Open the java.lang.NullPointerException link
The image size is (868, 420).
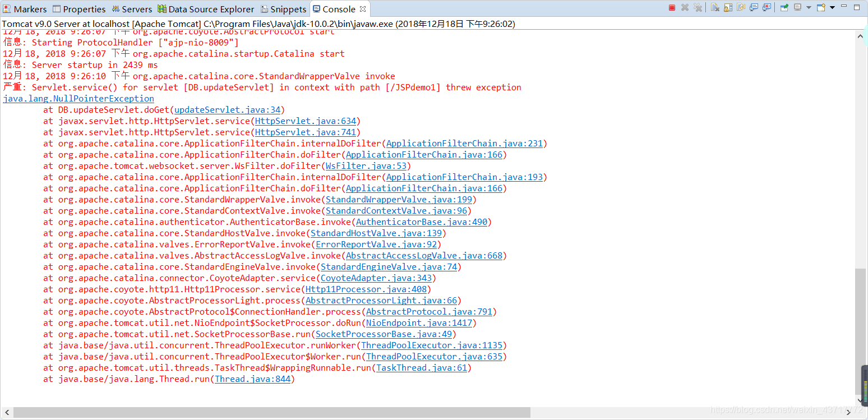(79, 99)
